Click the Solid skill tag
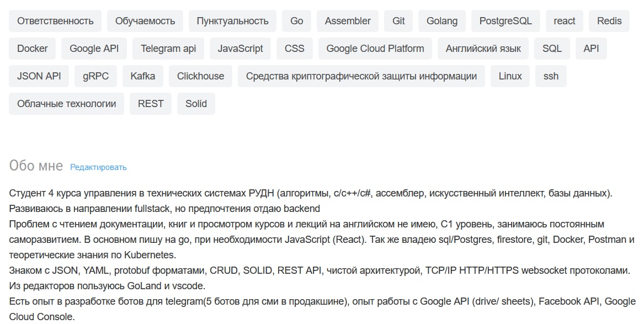644x324 pixels. [196, 103]
